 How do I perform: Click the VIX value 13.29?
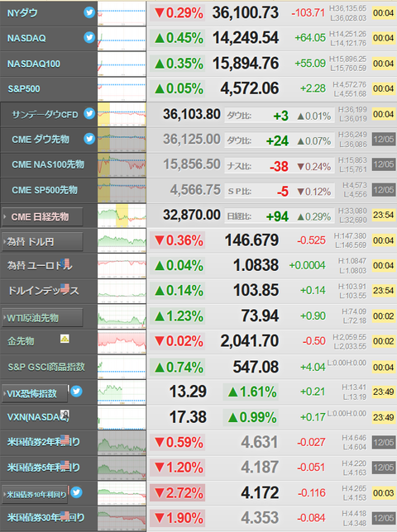[188, 392]
